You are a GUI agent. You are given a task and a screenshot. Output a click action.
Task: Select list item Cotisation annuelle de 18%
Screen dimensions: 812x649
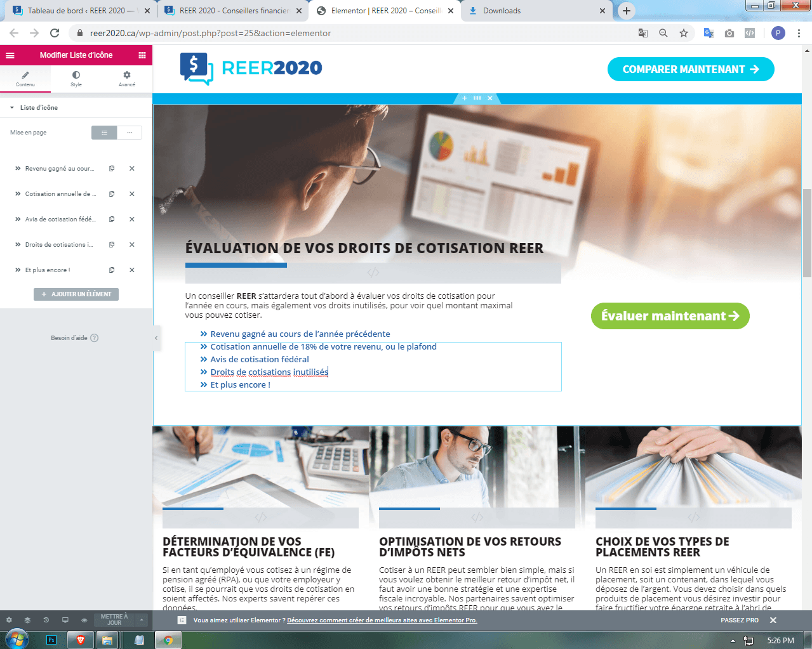(x=323, y=347)
